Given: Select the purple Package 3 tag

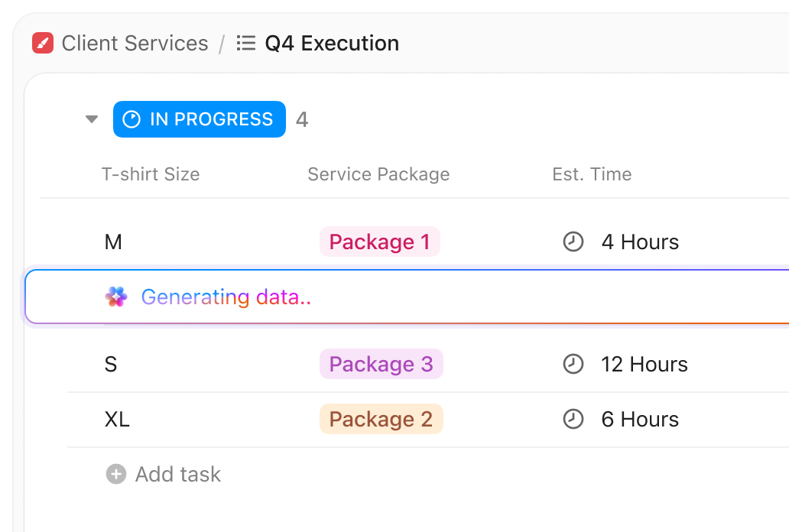Looking at the screenshot, I should [381, 364].
